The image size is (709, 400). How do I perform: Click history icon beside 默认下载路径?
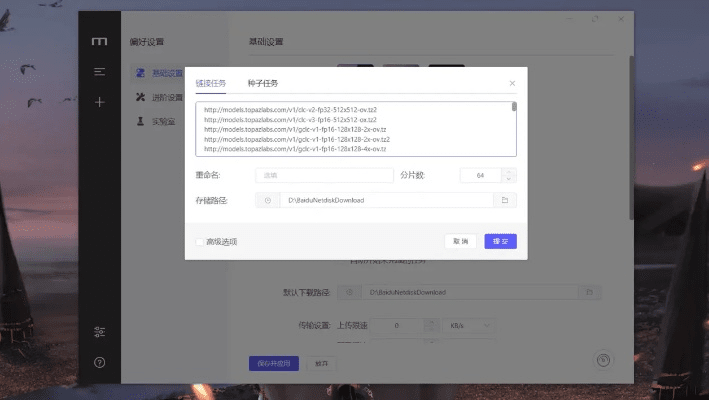(x=350, y=292)
